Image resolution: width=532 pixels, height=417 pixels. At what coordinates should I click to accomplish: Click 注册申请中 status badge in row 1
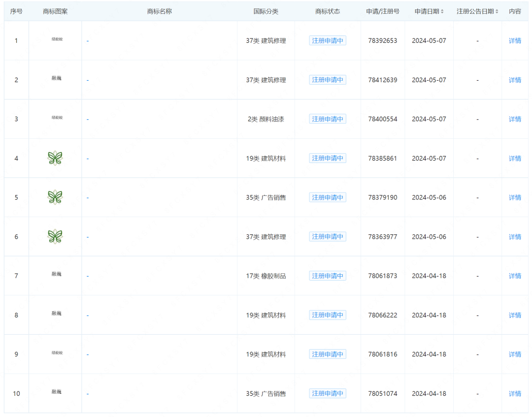(328, 41)
